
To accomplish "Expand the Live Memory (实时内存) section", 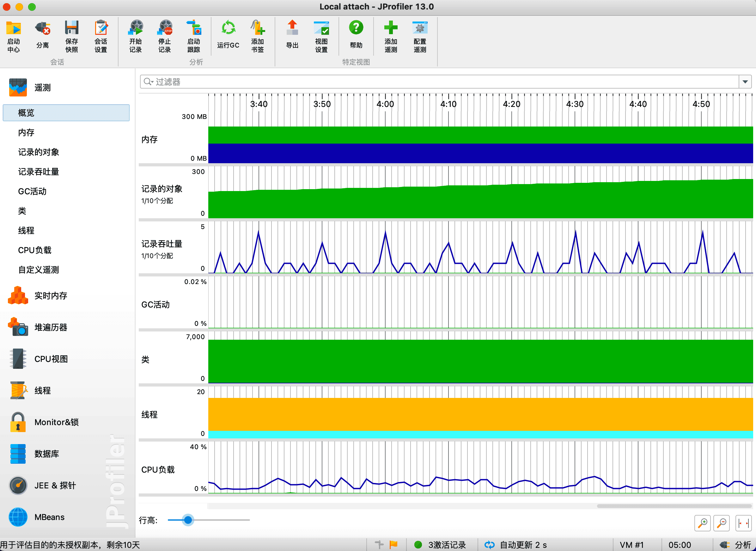I will click(51, 295).
